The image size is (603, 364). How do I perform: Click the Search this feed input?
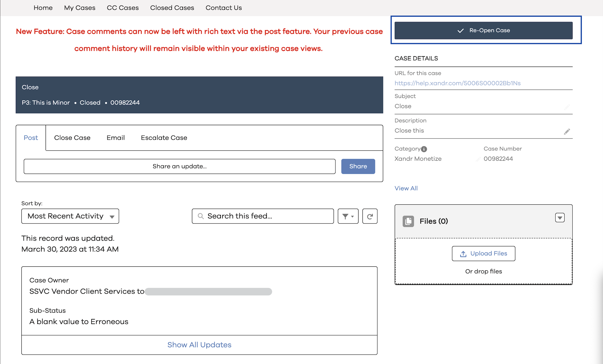[x=263, y=216]
